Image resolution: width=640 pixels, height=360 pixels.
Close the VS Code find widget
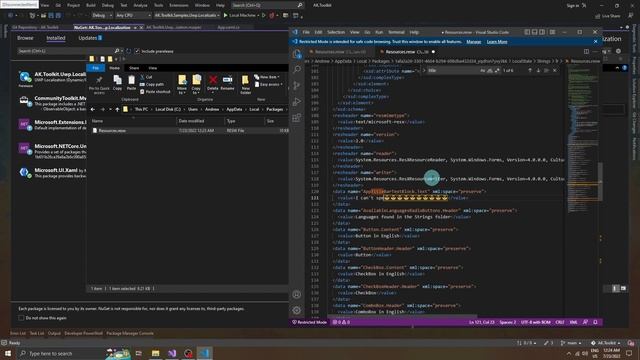[x=555, y=71]
